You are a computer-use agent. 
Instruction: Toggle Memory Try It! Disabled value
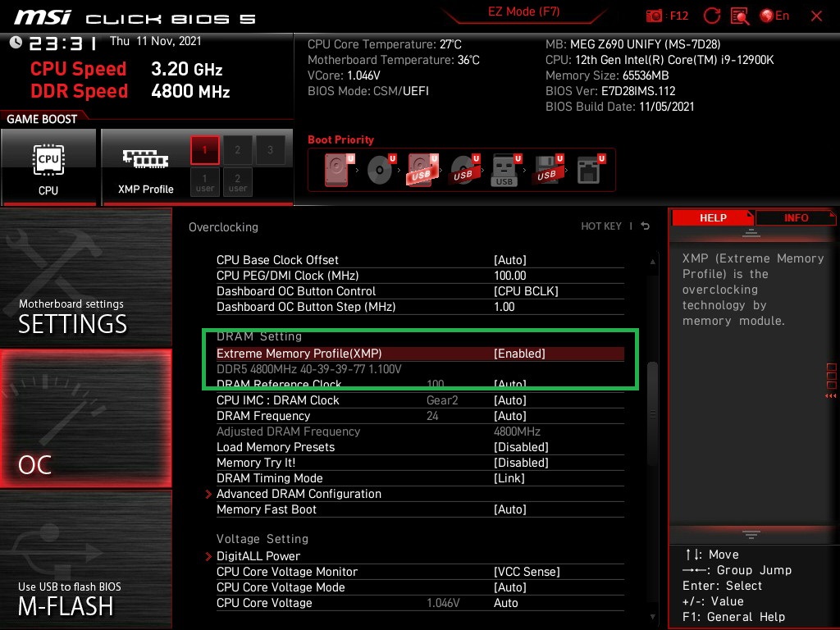pyautogui.click(x=521, y=463)
